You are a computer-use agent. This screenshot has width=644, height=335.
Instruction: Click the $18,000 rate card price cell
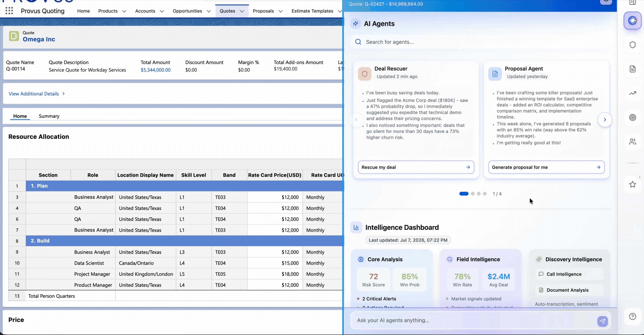[275, 274]
